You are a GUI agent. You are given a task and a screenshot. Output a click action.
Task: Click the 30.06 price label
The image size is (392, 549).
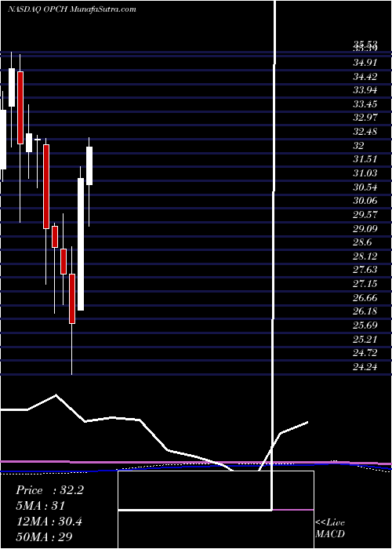[x=365, y=201]
